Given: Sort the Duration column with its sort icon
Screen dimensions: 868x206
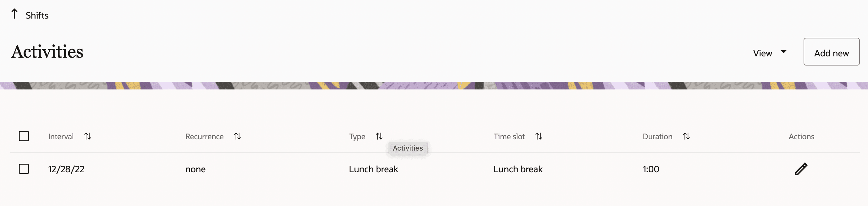Looking at the screenshot, I should [x=686, y=136].
